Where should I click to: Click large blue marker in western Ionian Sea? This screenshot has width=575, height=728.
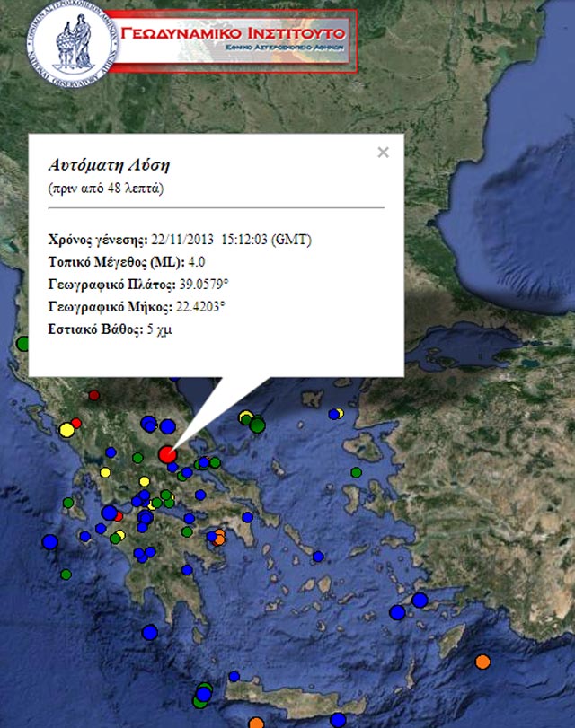click(x=49, y=541)
